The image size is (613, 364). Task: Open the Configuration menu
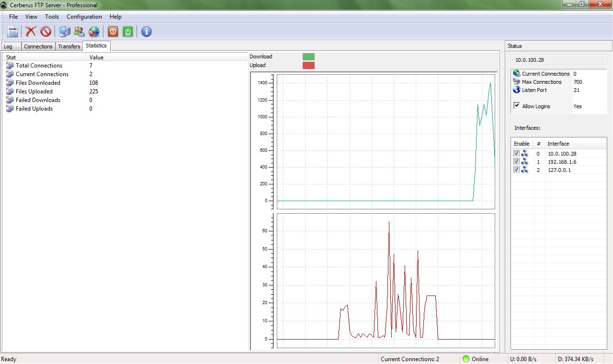point(84,17)
